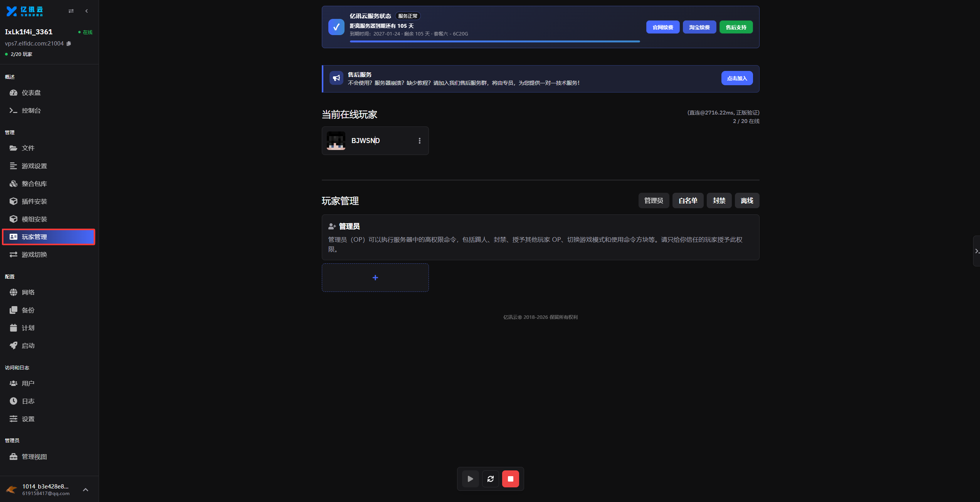This screenshot has width=980, height=502.
Task: Click the join group button (点击加入)
Action: 737,78
